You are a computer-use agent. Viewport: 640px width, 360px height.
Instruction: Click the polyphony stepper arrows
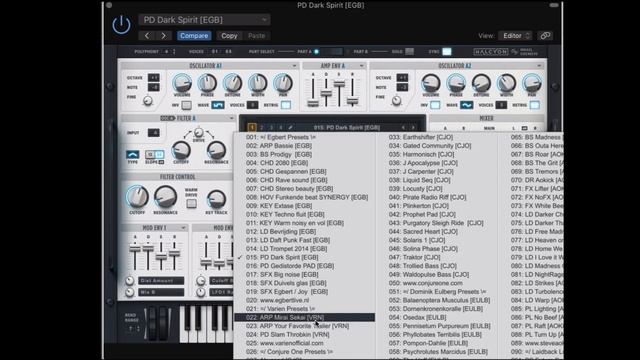coord(174,52)
